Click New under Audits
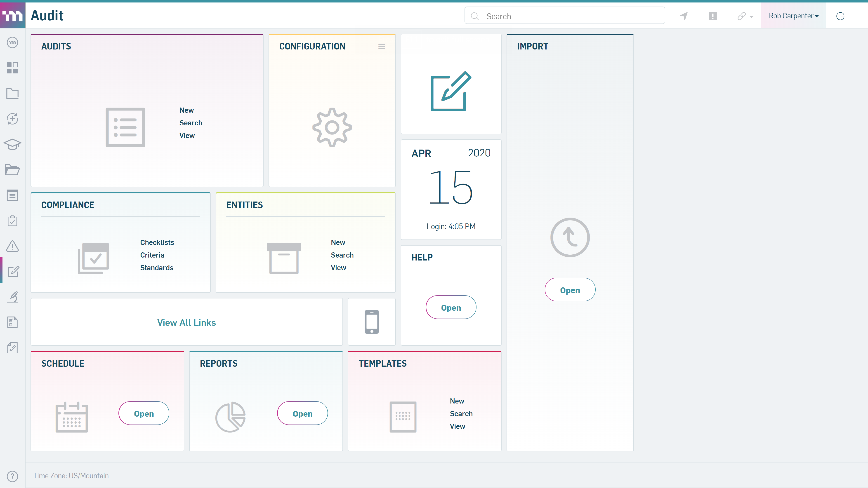 [186, 110]
